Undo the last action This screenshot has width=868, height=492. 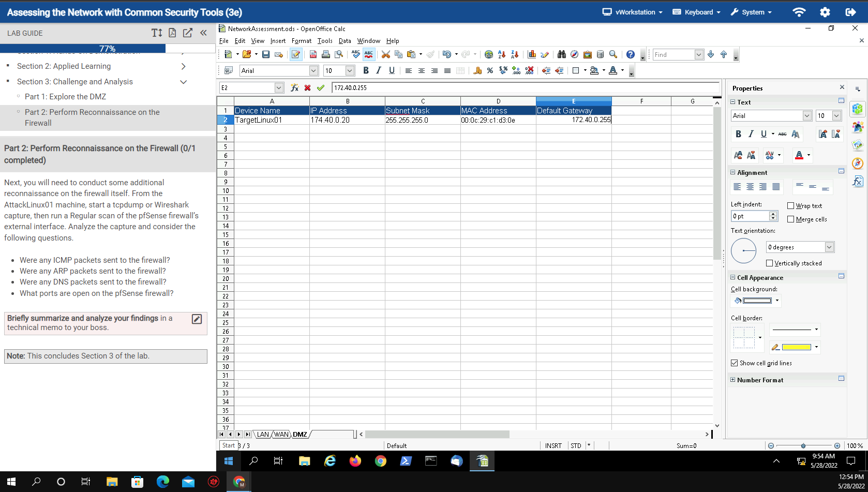tap(447, 54)
